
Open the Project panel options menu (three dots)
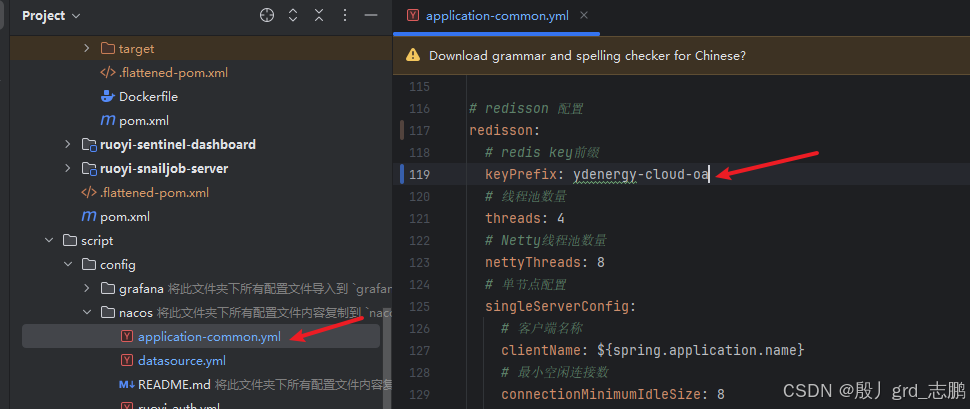coord(345,15)
